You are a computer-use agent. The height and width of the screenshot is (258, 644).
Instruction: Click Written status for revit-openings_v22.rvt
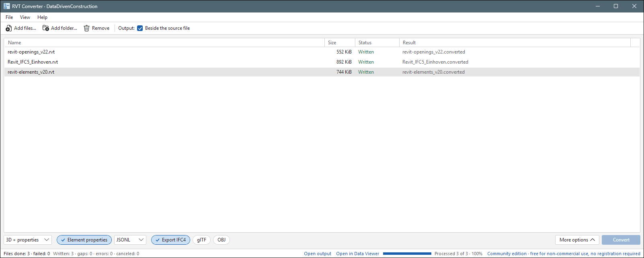point(366,52)
